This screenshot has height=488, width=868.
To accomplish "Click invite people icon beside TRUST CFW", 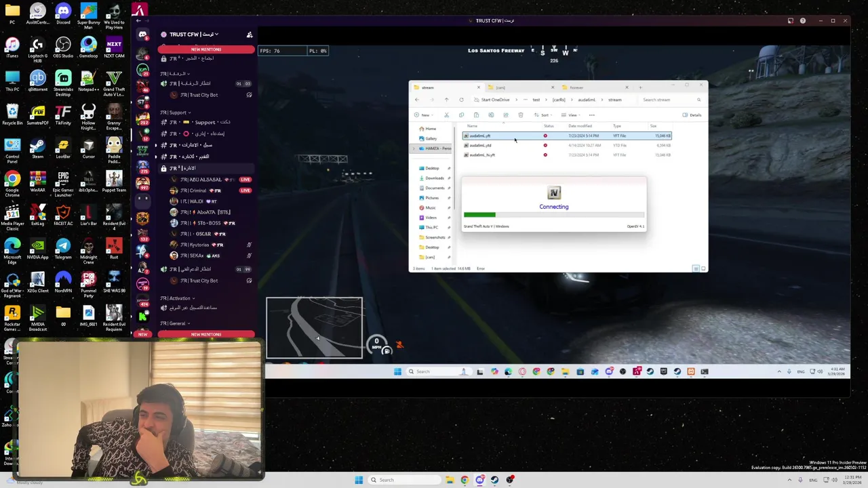I will (250, 35).
